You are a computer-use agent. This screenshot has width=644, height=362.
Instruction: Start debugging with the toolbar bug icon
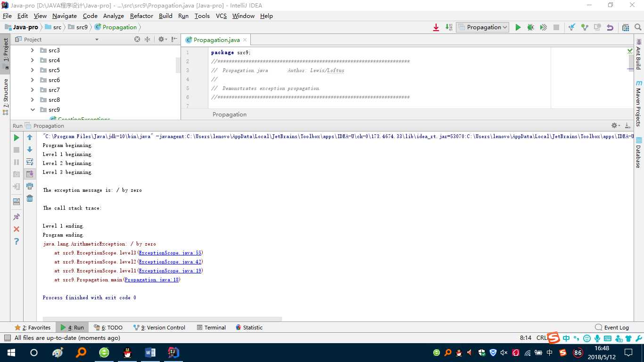(x=530, y=27)
